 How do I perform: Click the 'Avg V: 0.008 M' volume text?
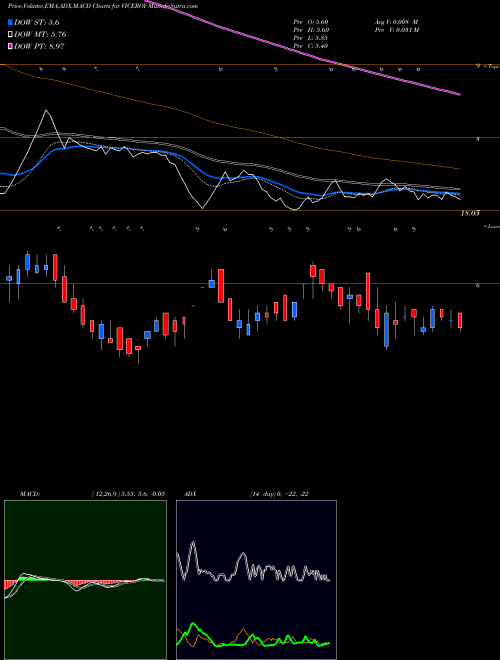coord(396,21)
